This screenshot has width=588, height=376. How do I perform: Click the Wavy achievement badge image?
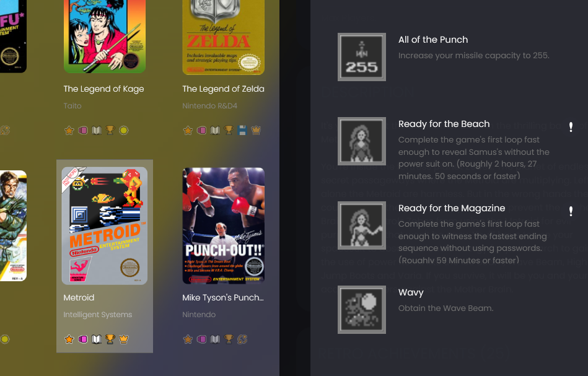click(362, 310)
